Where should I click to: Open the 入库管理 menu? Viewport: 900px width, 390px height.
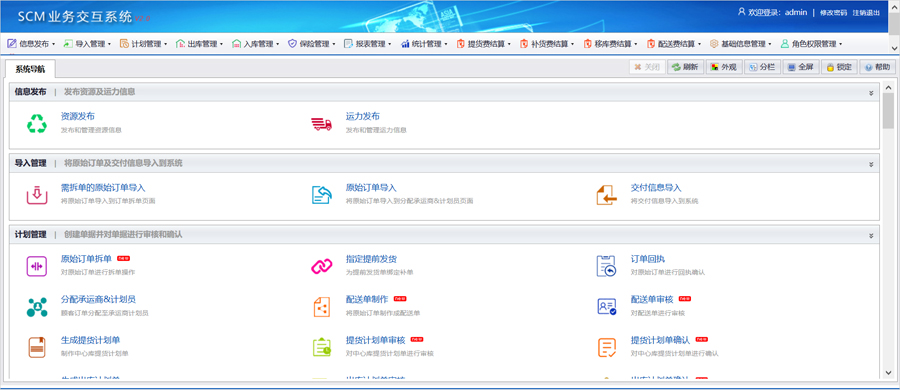coord(255,44)
